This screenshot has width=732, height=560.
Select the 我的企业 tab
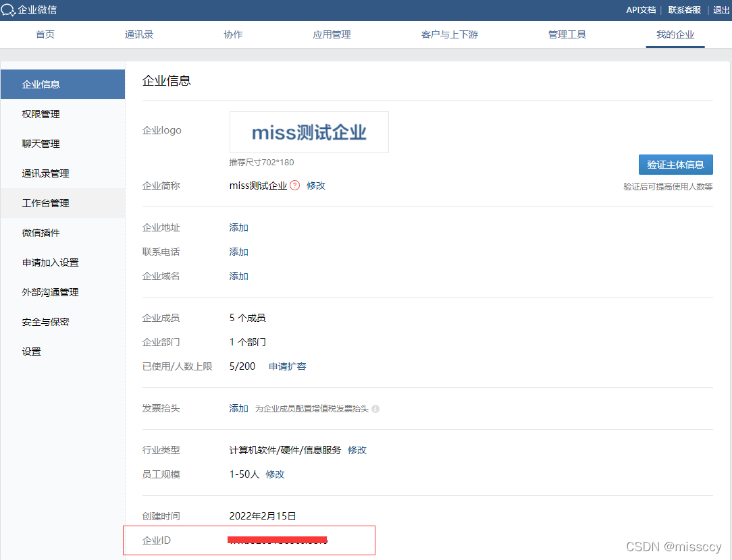(675, 34)
